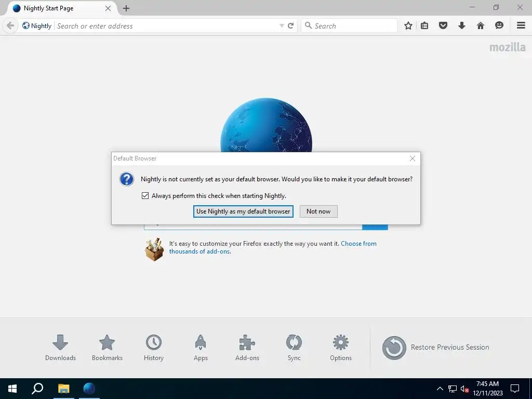Viewport: 532px width, 399px height.
Task: Close the Nightly Start Page tab
Action: pyautogui.click(x=108, y=8)
